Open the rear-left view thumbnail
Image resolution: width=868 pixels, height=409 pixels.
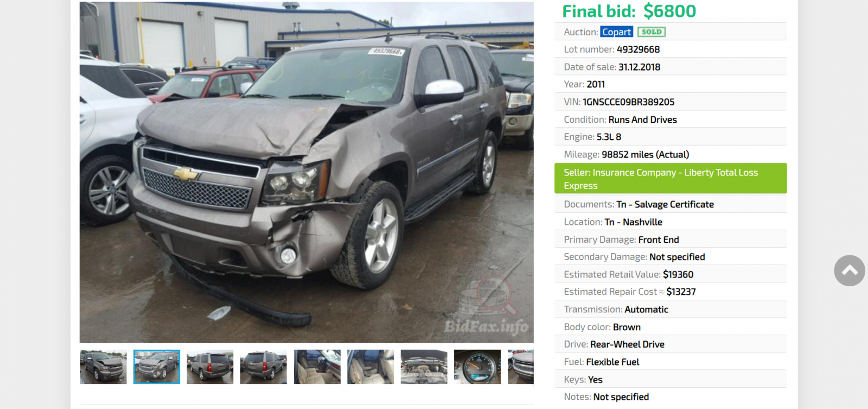point(210,367)
